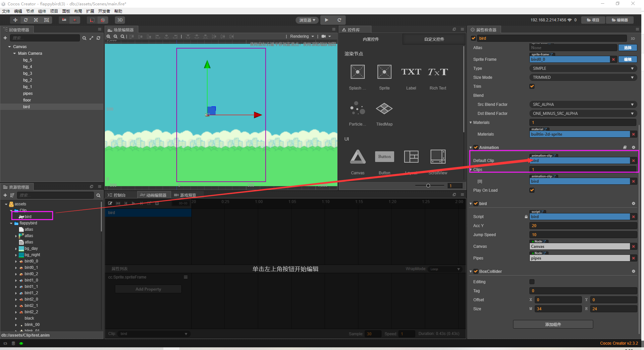The height and width of the screenshot is (350, 644).
Task: Toggle the 3D scene view button
Action: click(120, 20)
